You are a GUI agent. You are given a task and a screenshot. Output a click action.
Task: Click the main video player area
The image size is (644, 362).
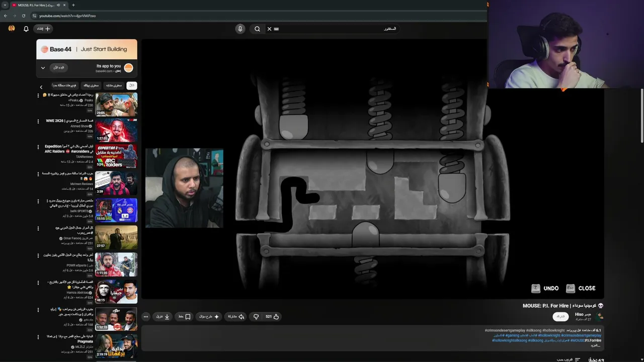[x=372, y=169]
